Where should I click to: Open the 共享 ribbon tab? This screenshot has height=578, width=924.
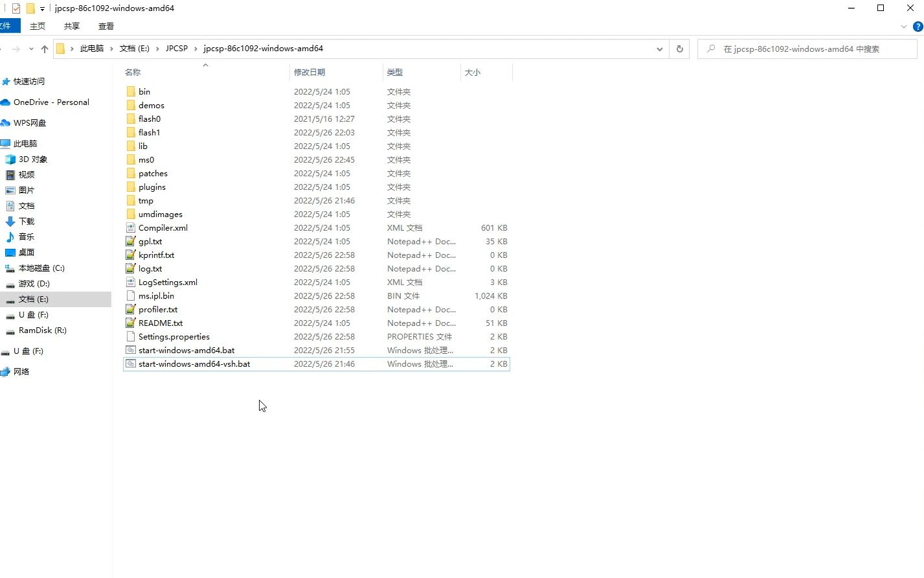72,26
